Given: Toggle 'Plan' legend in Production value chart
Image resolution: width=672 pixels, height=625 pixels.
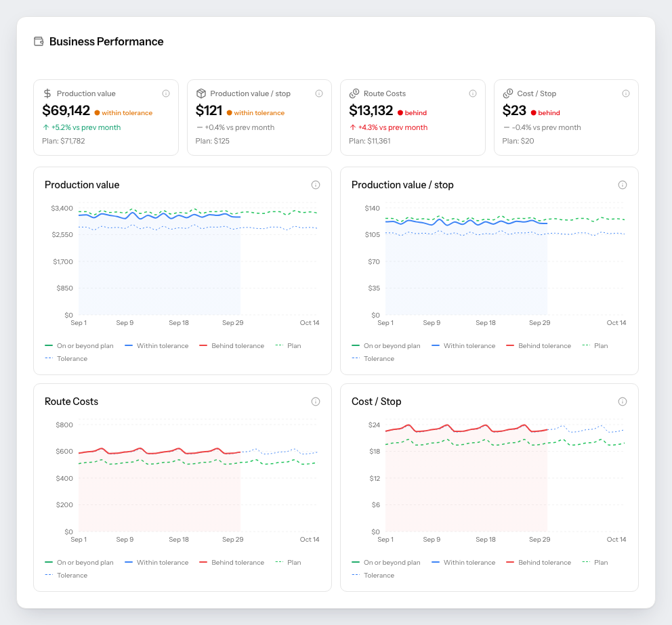Looking at the screenshot, I should pyautogui.click(x=288, y=346).
